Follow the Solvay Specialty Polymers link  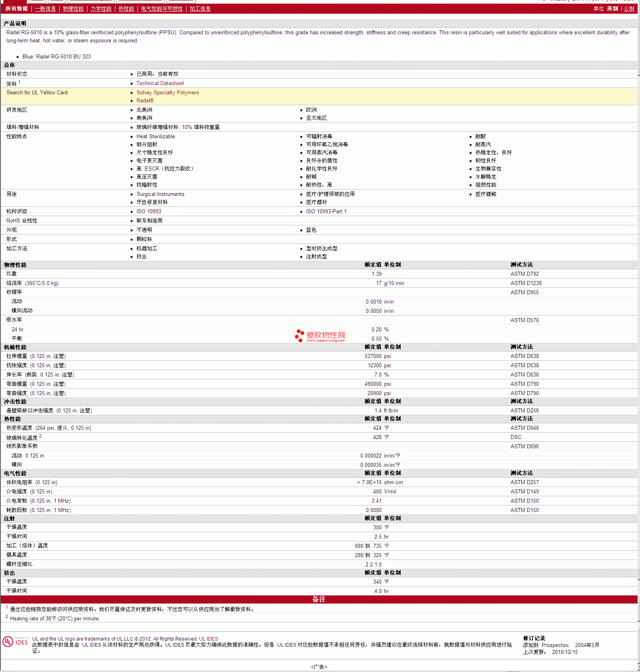click(168, 92)
